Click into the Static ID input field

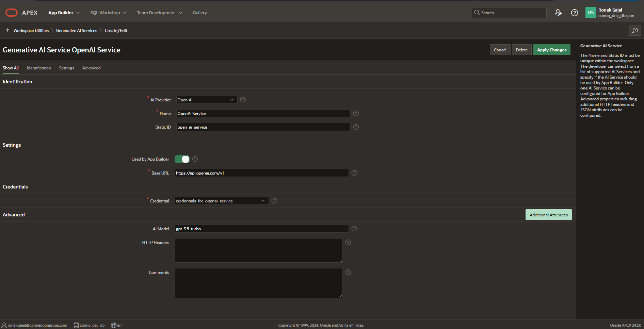pyautogui.click(x=263, y=127)
